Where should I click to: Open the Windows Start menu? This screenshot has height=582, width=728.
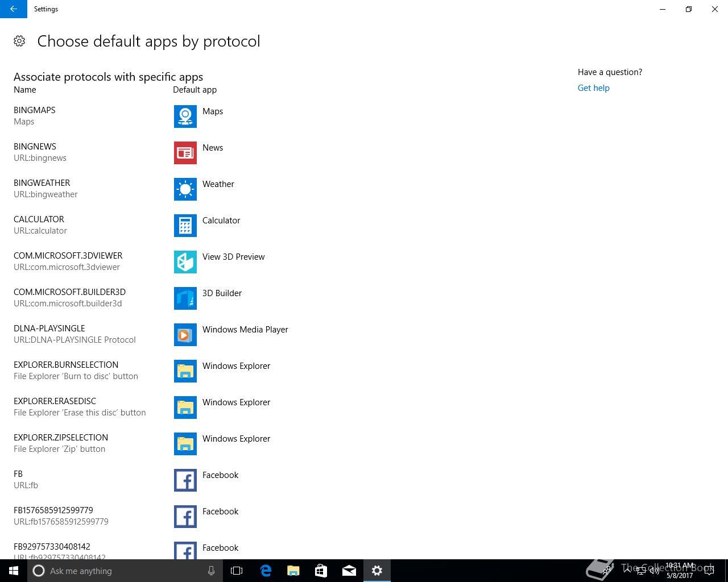tap(14, 571)
